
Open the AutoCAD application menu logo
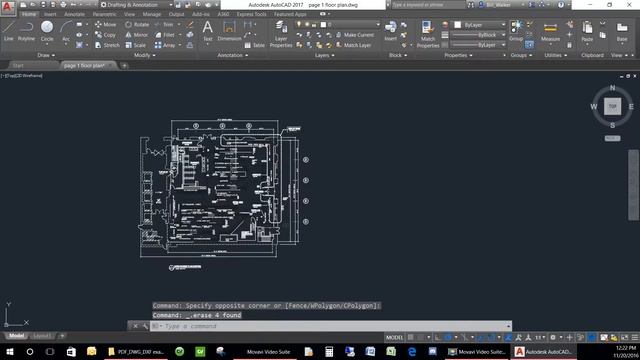[x=8, y=7]
